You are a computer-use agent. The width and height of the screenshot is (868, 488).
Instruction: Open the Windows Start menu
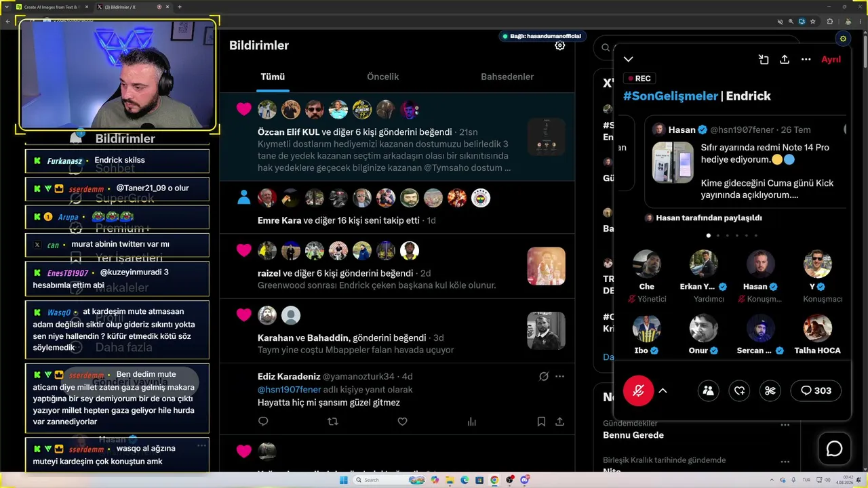tap(343, 480)
